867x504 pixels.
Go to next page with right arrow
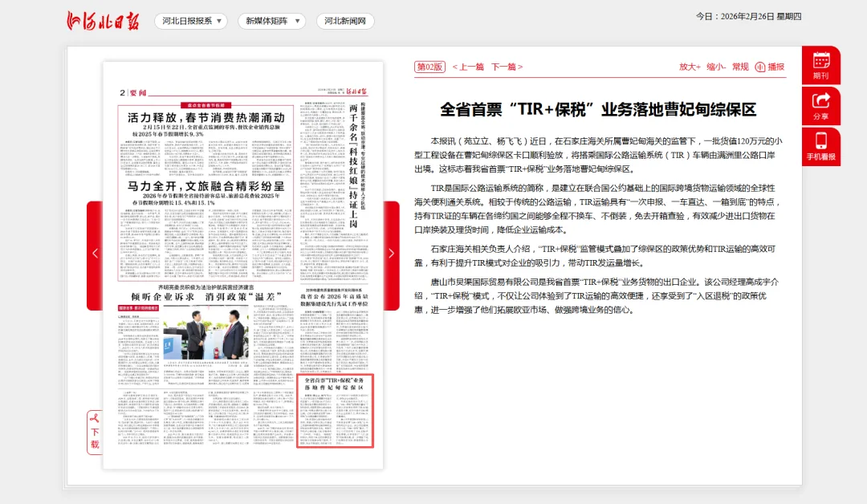(x=391, y=254)
